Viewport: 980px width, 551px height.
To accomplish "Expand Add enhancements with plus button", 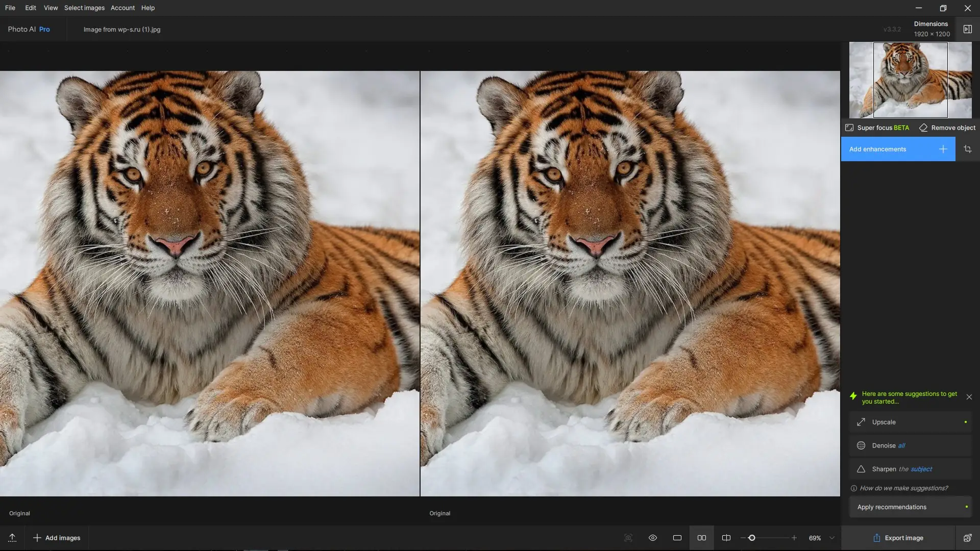I will coord(943,149).
